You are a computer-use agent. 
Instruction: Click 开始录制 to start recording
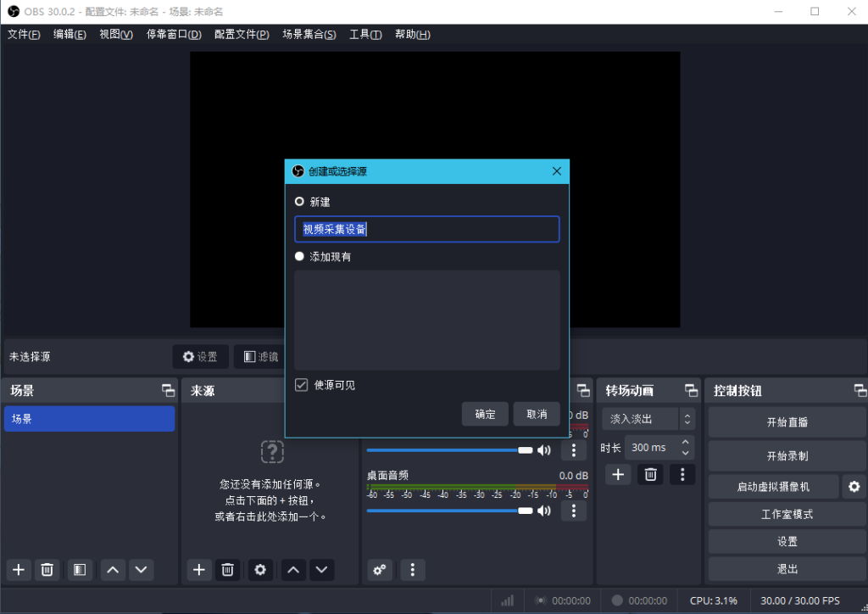[787, 456]
